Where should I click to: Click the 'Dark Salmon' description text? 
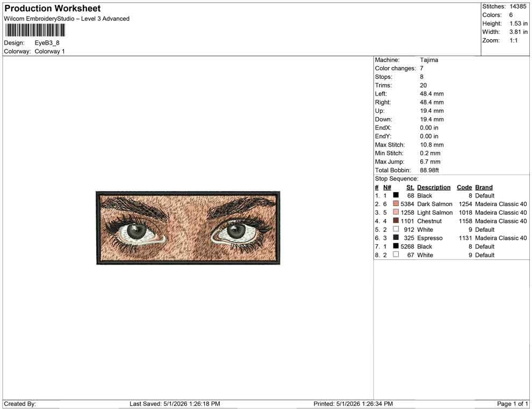coord(435,204)
